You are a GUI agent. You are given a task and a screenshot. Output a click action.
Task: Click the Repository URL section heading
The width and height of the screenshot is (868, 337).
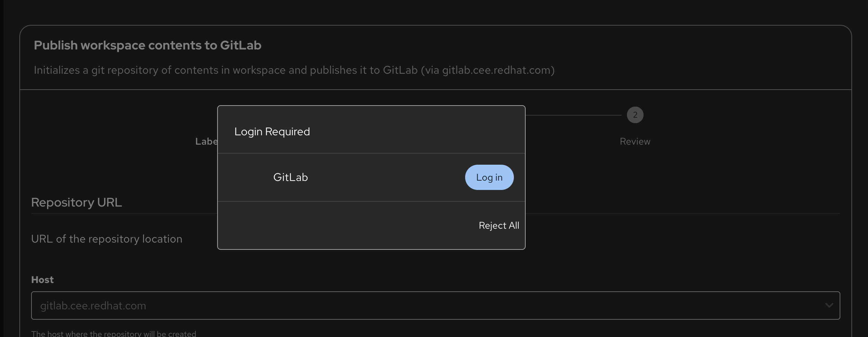76,202
